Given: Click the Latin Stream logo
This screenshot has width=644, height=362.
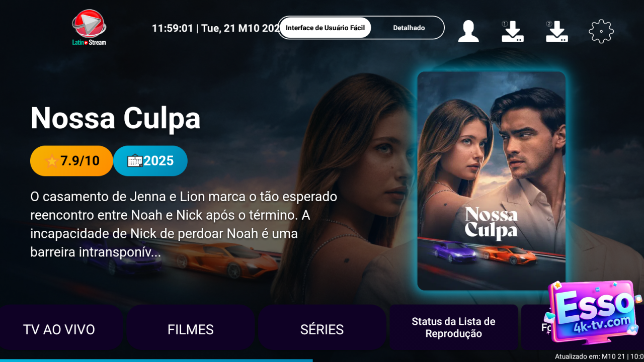Looking at the screenshot, I should [x=89, y=28].
